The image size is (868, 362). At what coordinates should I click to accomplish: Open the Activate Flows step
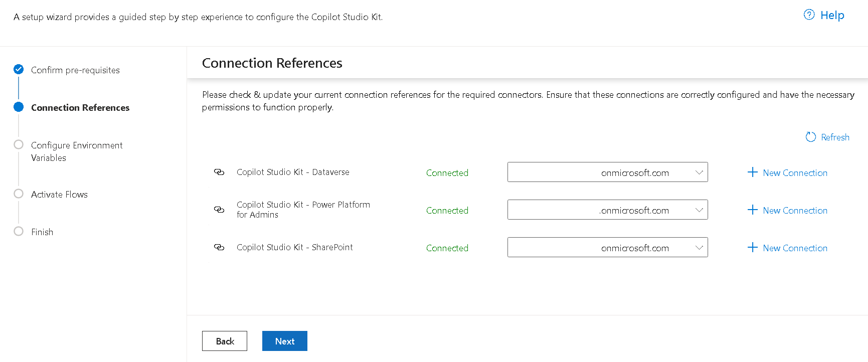click(x=59, y=195)
